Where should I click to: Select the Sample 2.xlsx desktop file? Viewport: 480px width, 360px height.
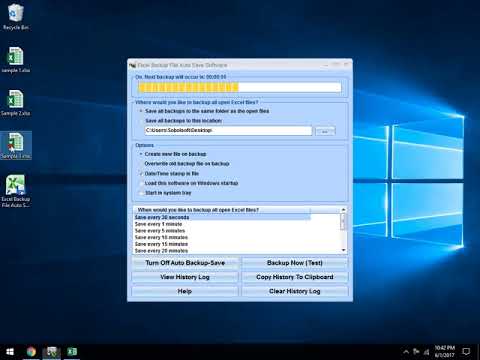point(15,103)
